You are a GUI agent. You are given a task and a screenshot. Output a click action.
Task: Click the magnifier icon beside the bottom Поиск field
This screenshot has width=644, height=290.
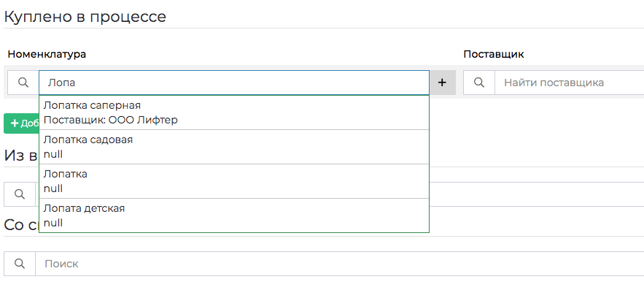(x=20, y=264)
